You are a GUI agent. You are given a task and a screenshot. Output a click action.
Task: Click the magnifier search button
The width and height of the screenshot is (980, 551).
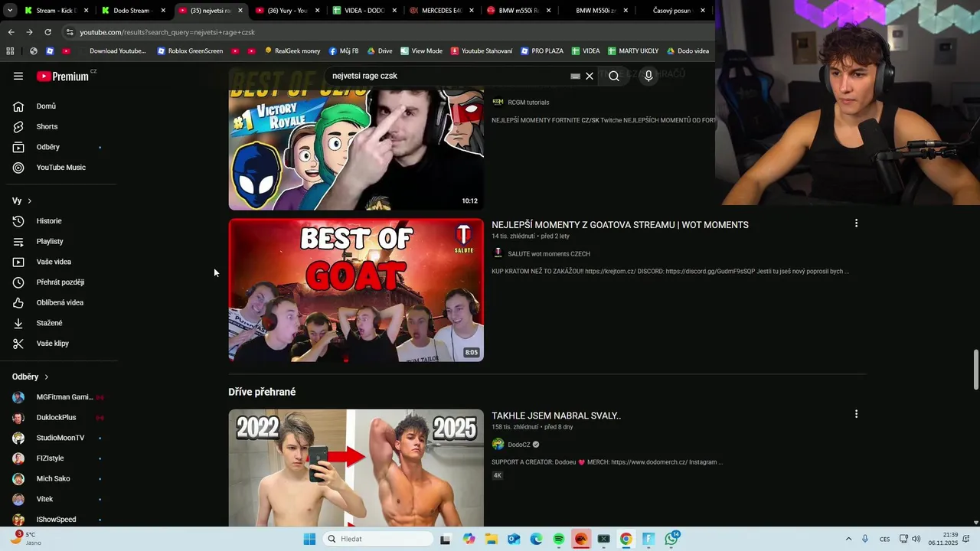pyautogui.click(x=613, y=76)
